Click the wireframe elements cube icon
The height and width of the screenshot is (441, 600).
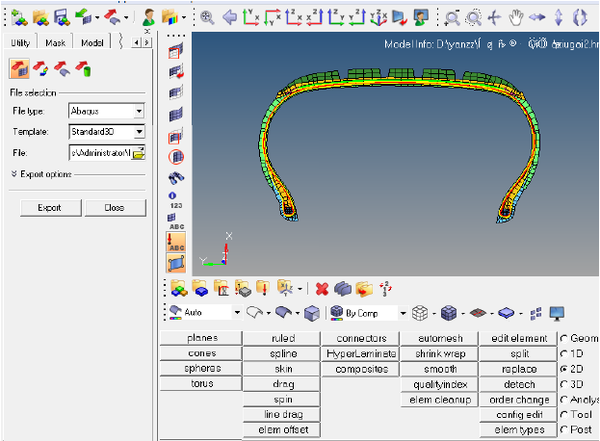tap(420, 314)
